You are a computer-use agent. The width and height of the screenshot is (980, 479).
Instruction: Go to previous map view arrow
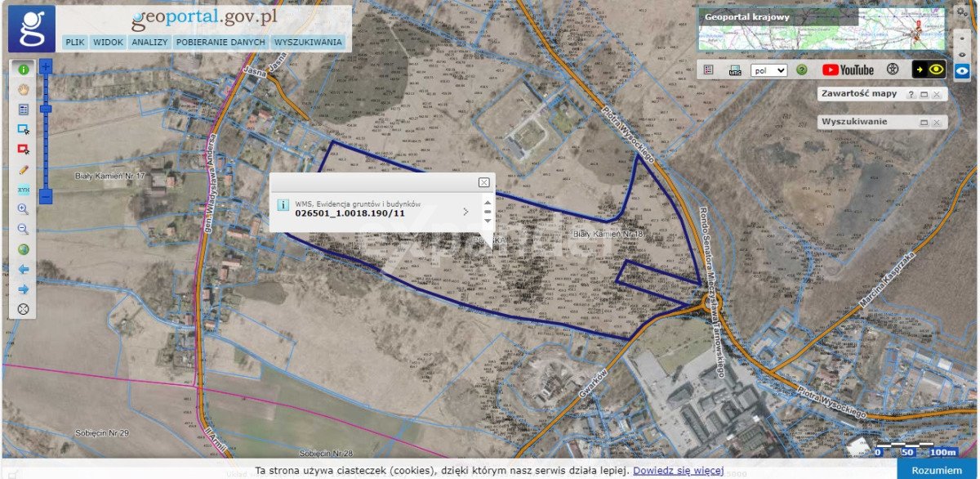[23, 269]
